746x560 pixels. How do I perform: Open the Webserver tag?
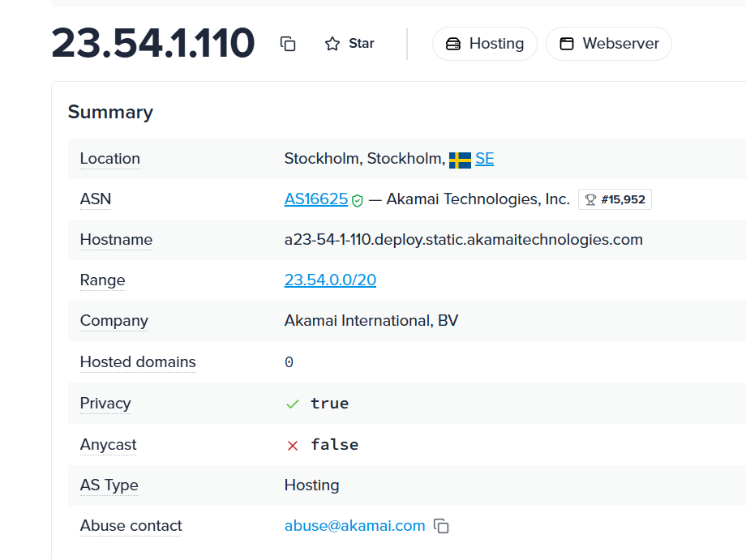tap(609, 44)
